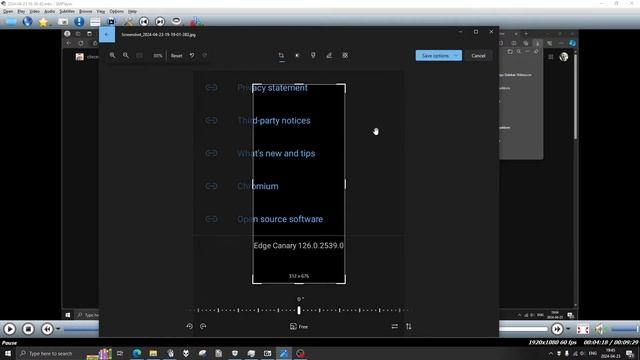Jump to the next item in playlist
The image size is (640, 360).
160,22
